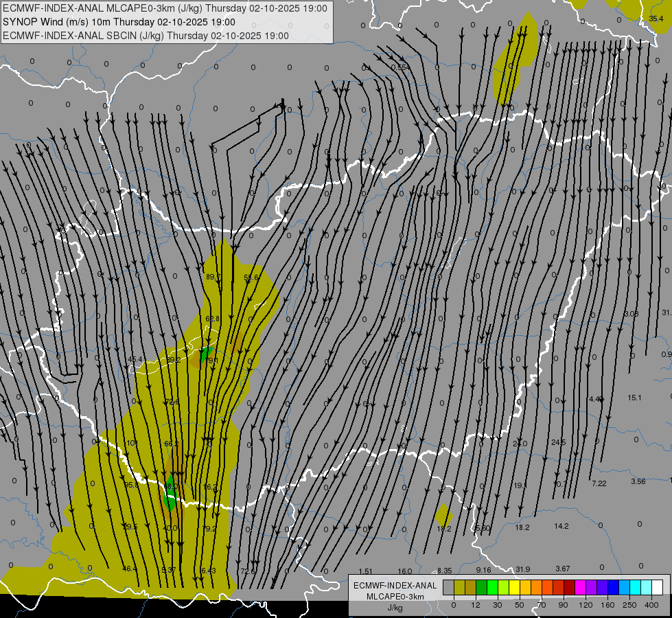The image size is (672, 618).
Task: Select the 45.4 value on the map
Action: 135,359
